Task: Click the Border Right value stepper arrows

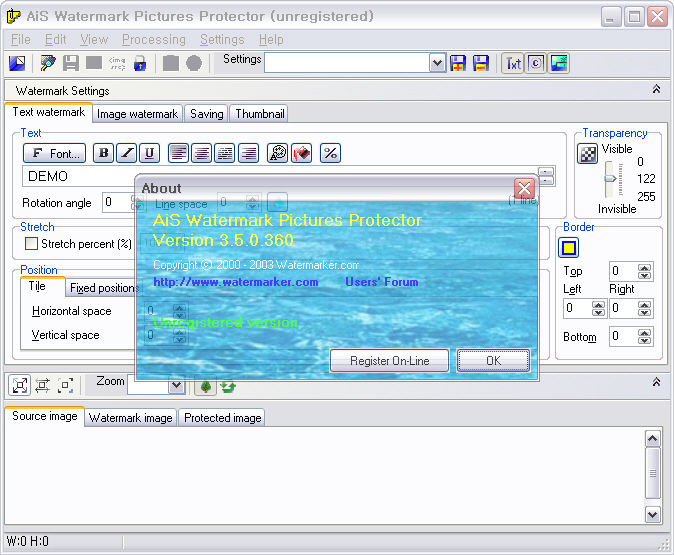Action: click(x=644, y=308)
